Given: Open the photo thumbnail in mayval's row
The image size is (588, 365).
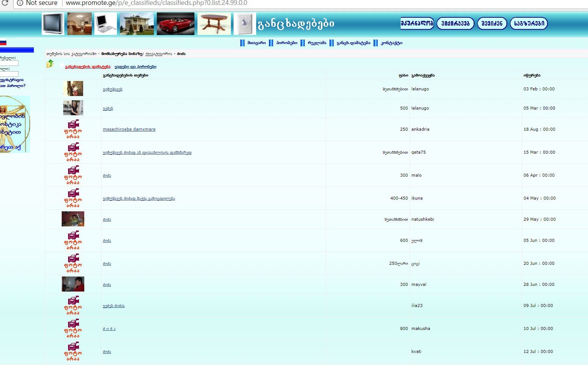Looking at the screenshot, I should point(73,284).
